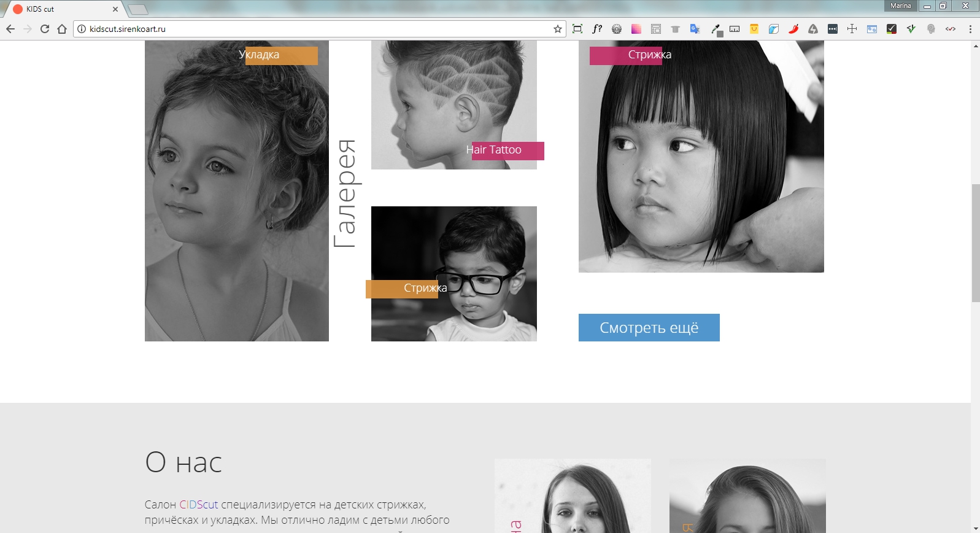980x533 pixels.
Task: Click the CIDScut link in the text
Action: [x=199, y=505]
